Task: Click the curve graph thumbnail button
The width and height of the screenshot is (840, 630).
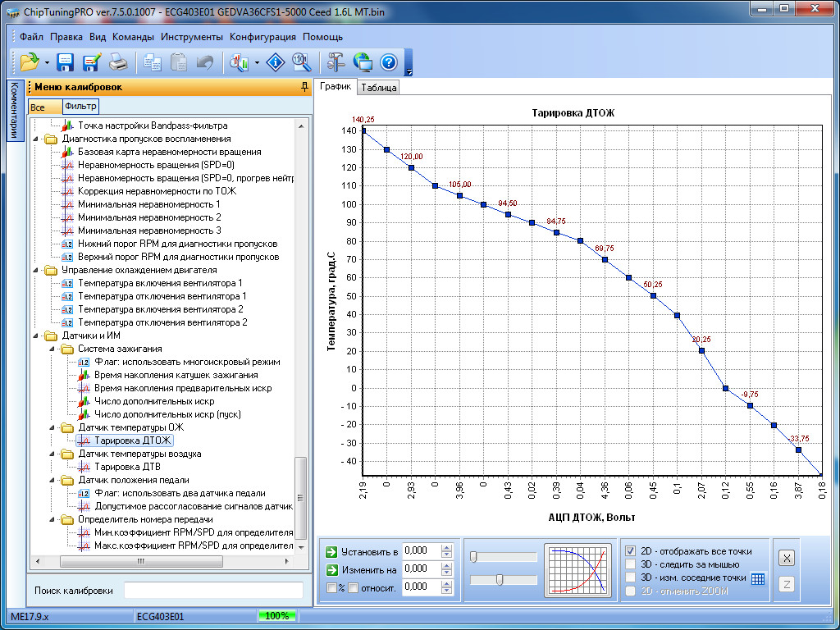Action: [x=577, y=570]
